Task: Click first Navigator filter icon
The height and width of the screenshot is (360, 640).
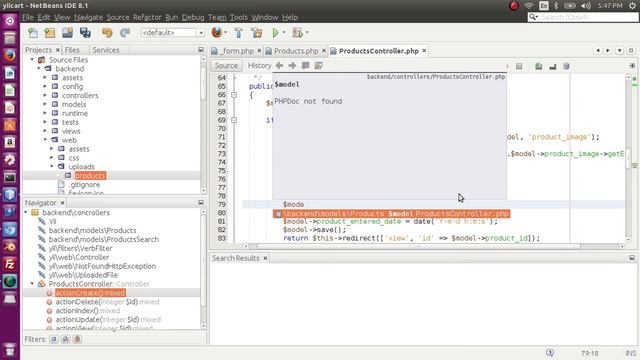Action: pos(53,339)
